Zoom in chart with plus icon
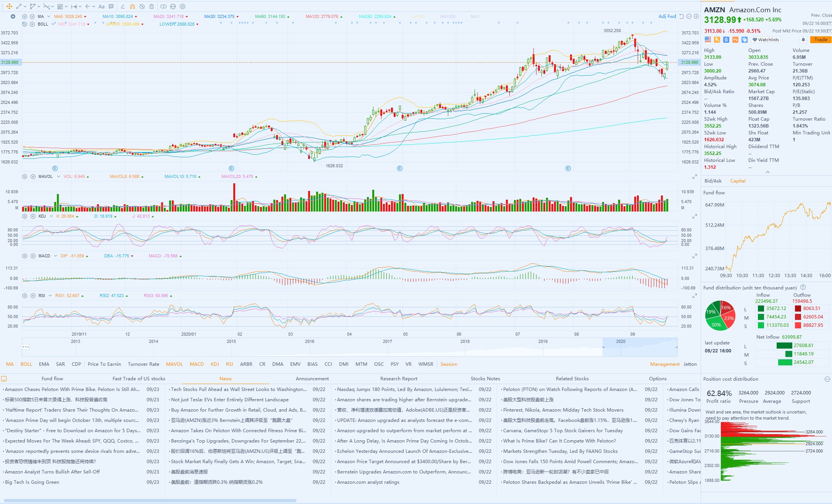Viewport: 832px width, 504px height. point(696,16)
